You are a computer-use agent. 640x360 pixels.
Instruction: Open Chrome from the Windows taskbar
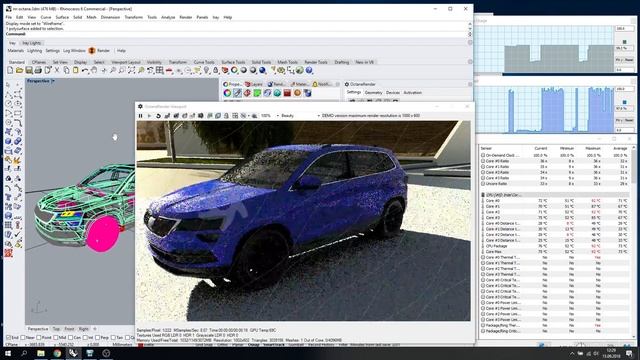(x=57, y=353)
